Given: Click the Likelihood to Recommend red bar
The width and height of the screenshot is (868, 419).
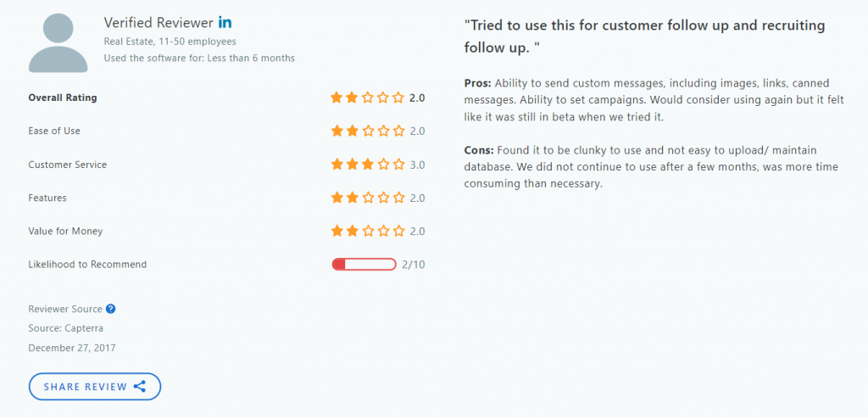Looking at the screenshot, I should 364,265.
